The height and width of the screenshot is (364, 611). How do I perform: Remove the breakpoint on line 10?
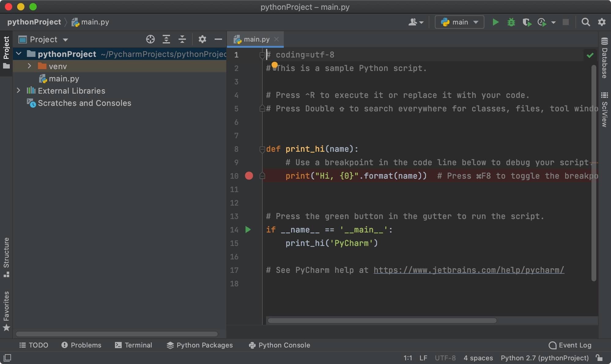tap(249, 176)
